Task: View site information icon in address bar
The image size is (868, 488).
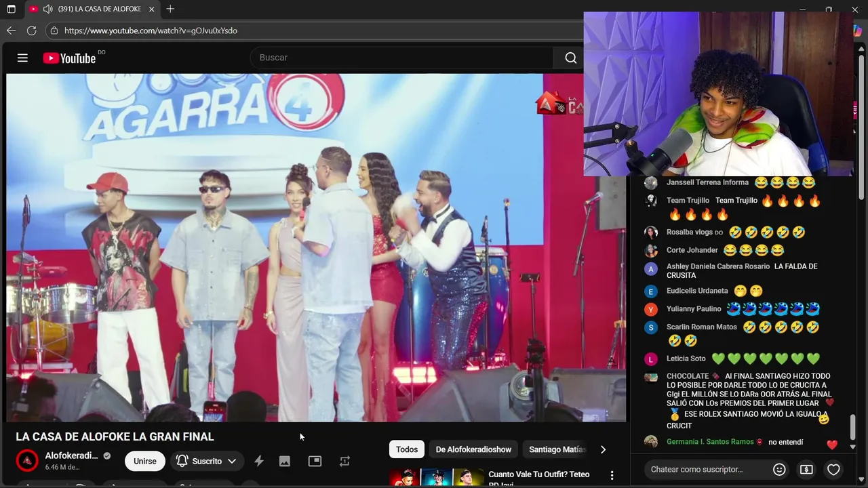Action: (54, 30)
